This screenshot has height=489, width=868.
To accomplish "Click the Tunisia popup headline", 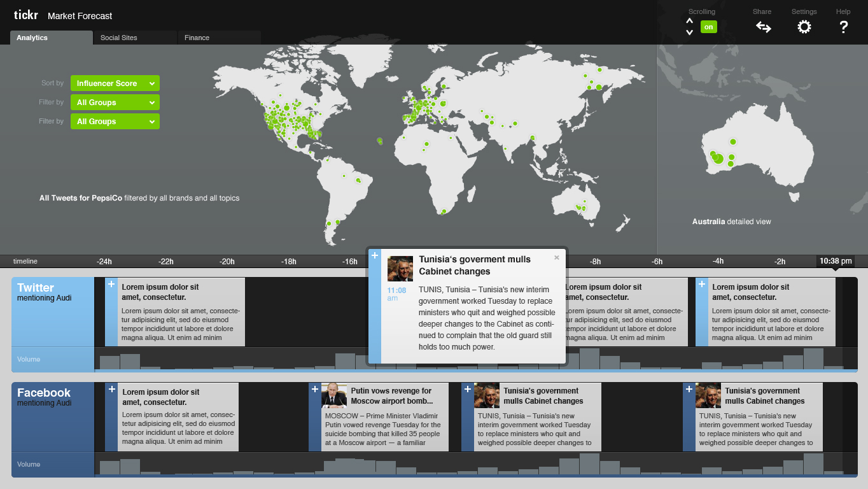I will pos(475,266).
